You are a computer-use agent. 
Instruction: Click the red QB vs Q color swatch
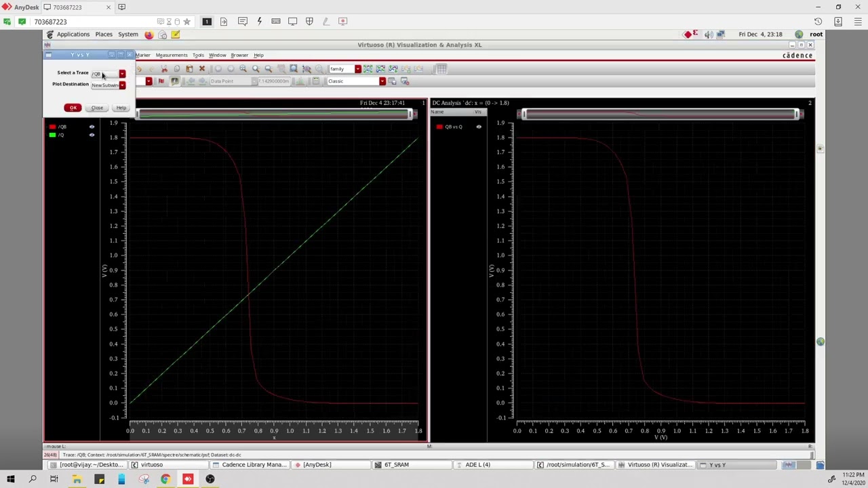coord(439,127)
